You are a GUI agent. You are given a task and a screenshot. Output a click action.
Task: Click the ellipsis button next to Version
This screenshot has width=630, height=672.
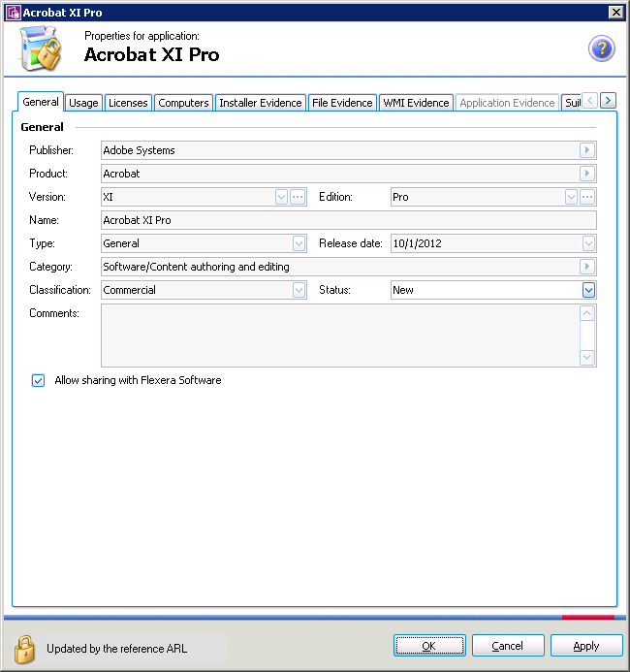pyautogui.click(x=298, y=197)
